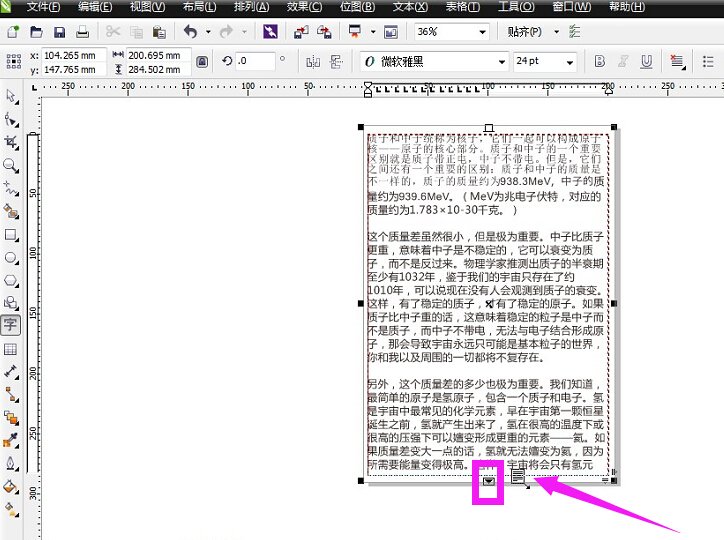Open the 布局(L) menu
Viewport: 724px width, 540px height.
coord(199,6)
